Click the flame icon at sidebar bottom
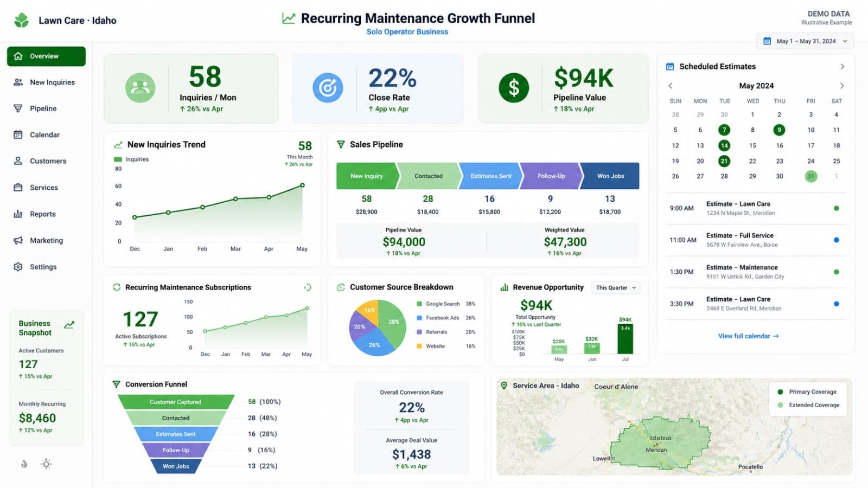The width and height of the screenshot is (868, 488). [24, 464]
